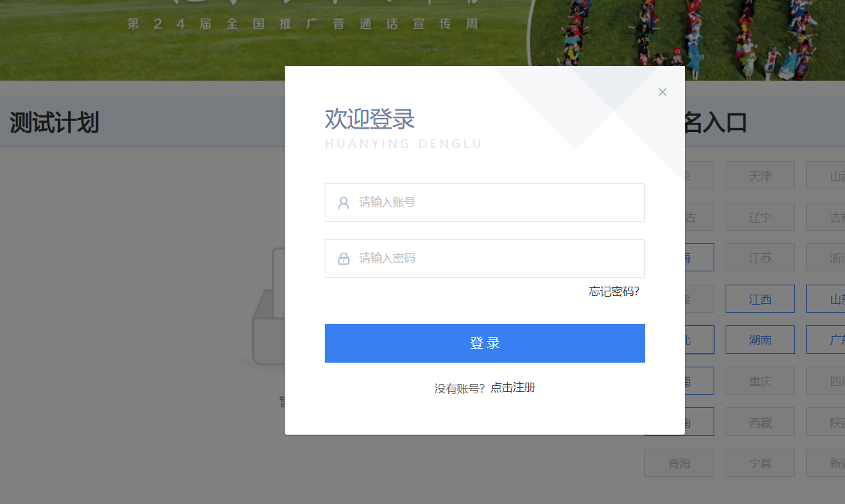
Task: Close the login dialog with the X icon
Action: pos(662,92)
